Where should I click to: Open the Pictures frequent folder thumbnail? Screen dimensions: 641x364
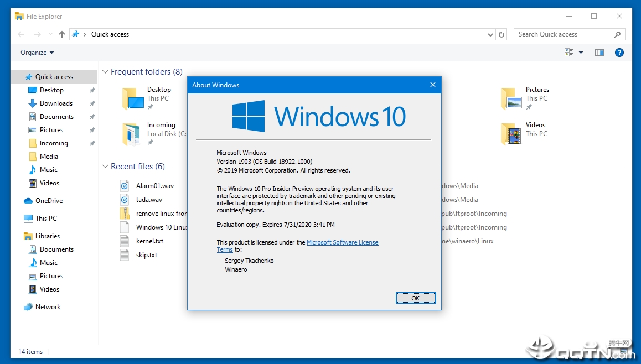point(511,98)
